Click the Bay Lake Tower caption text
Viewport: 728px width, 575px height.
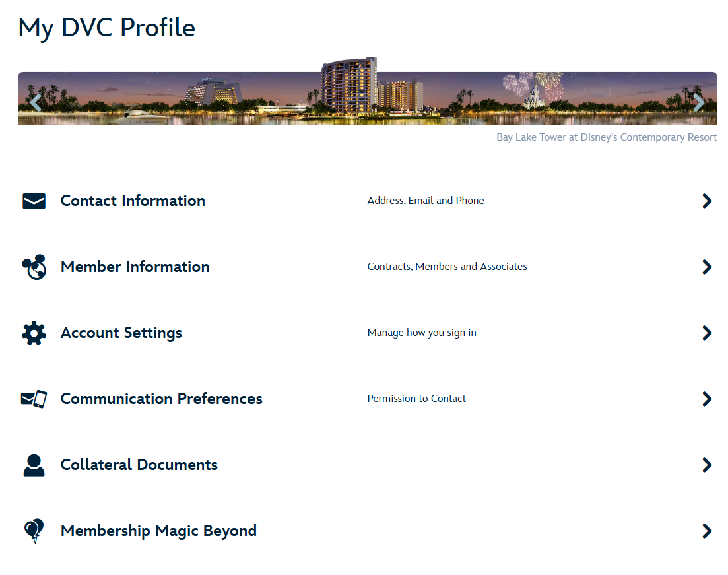point(607,137)
